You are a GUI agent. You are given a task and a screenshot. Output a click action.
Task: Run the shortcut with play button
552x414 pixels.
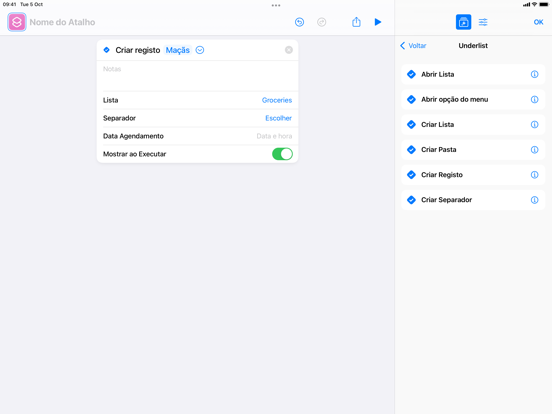(x=378, y=22)
